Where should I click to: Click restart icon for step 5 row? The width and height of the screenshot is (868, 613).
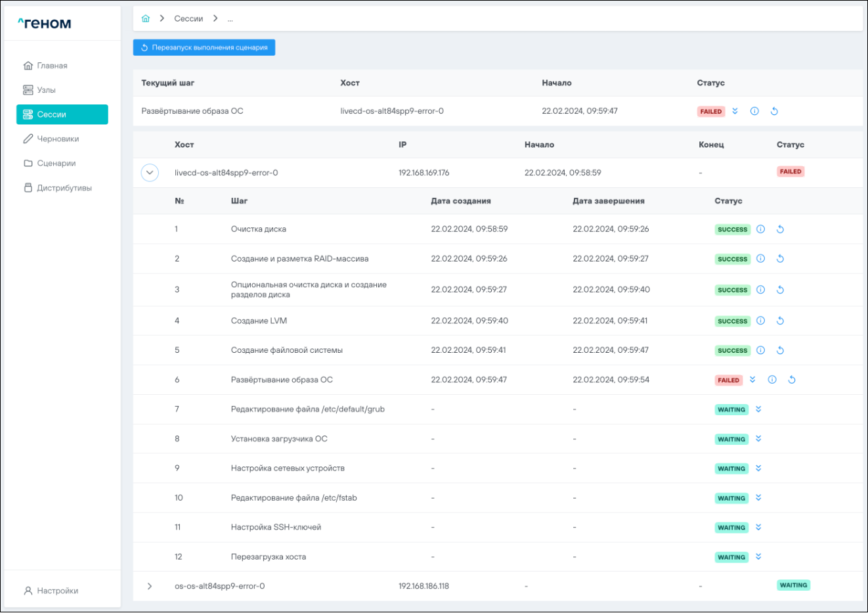click(x=780, y=350)
